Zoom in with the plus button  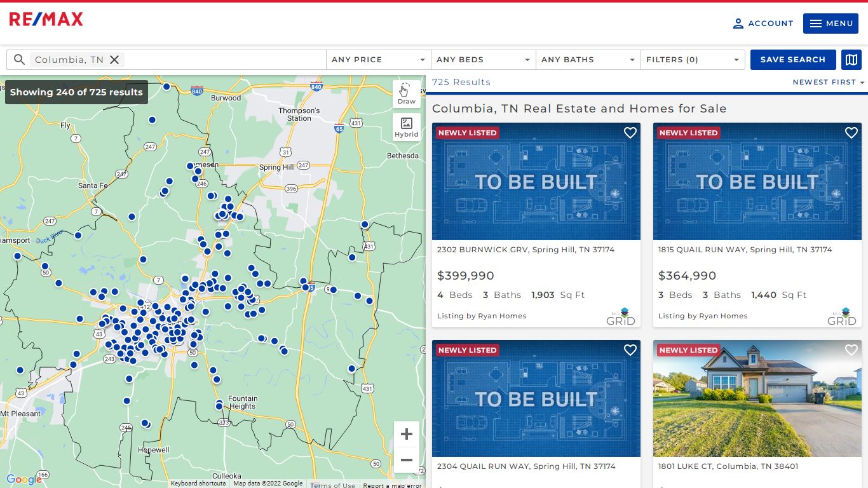tap(407, 435)
